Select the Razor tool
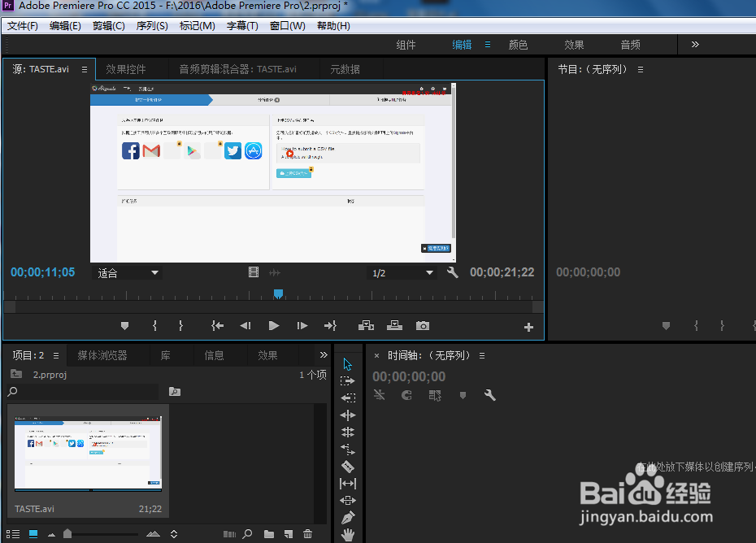Viewport: 756px width, 543px height. tap(348, 467)
